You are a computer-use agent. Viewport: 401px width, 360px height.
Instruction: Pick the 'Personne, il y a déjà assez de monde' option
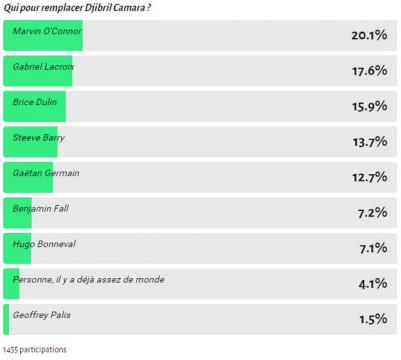(200, 284)
